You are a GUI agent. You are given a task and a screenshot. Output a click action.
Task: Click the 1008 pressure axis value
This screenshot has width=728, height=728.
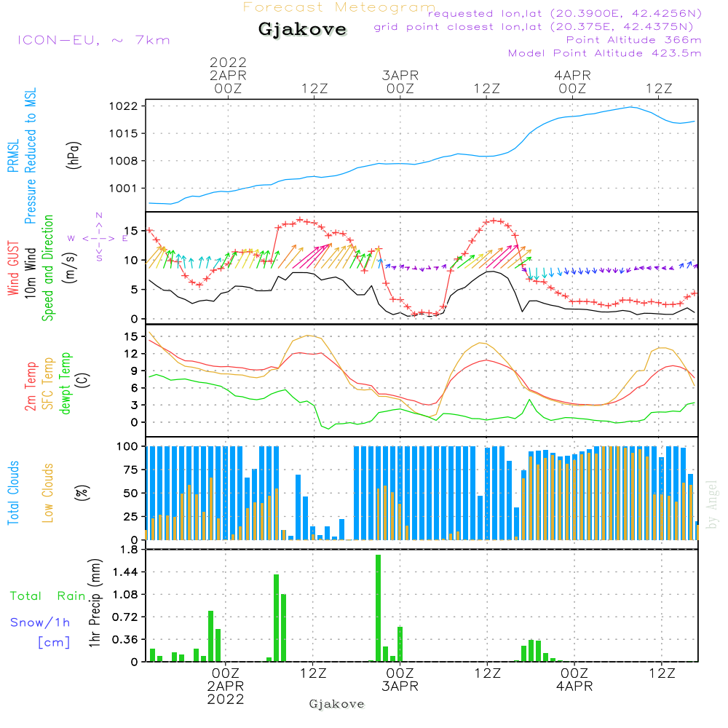124,161
